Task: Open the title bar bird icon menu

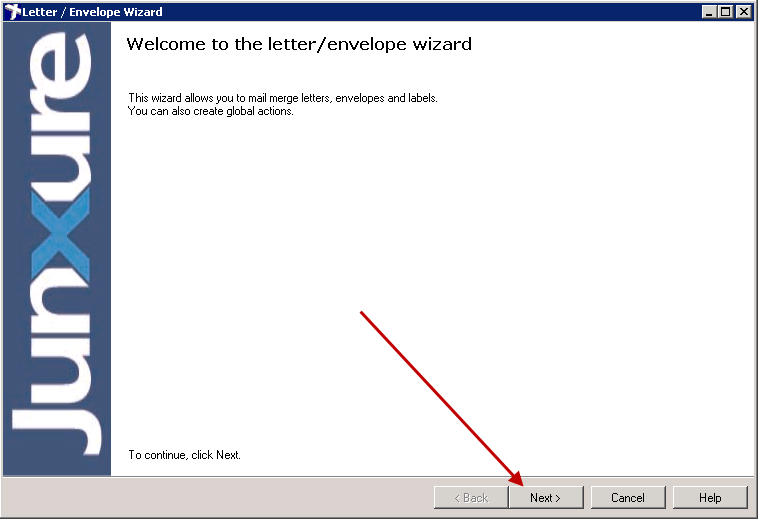Action: (13, 12)
